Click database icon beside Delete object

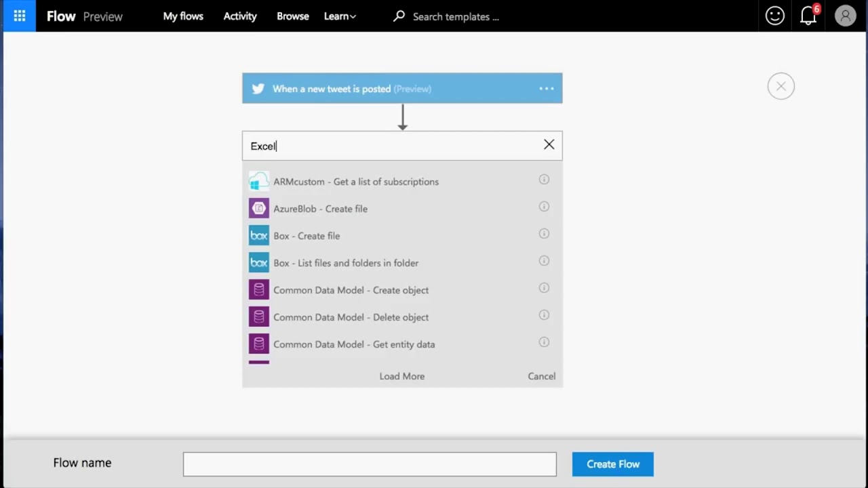[258, 317]
